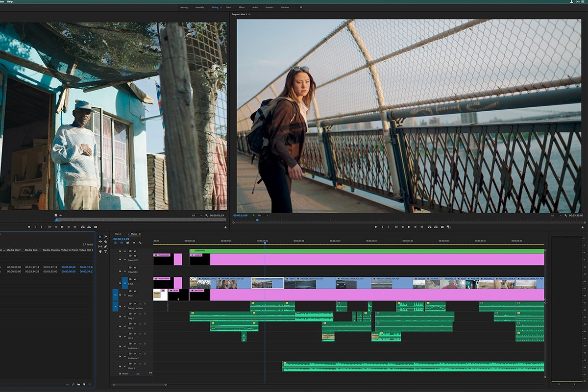
Task: Mute the Music 1 audio track
Action: point(135,363)
